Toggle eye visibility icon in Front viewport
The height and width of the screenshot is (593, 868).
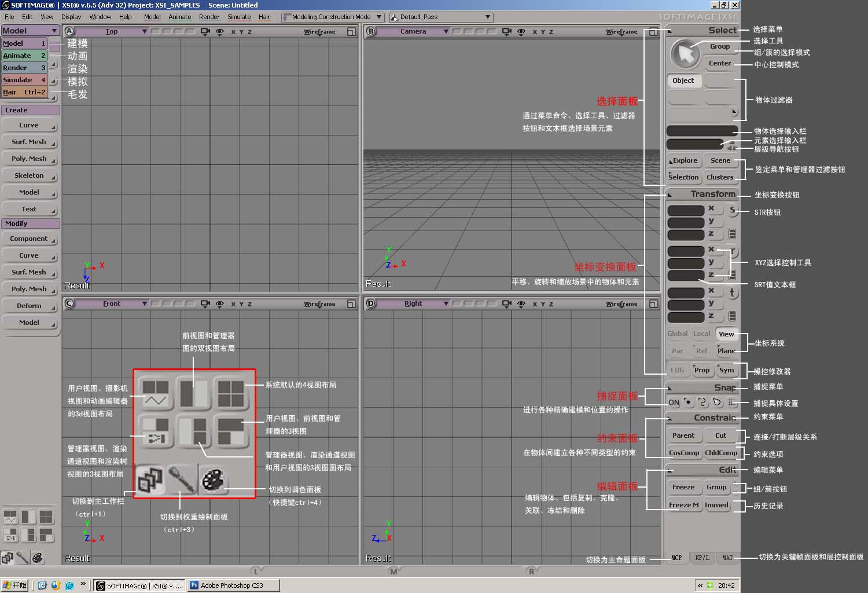point(220,304)
